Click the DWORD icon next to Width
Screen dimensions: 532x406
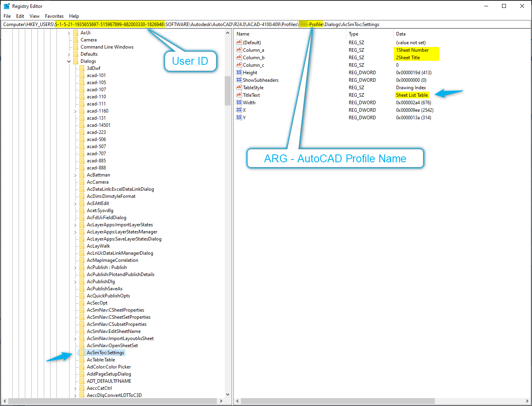[x=239, y=102]
